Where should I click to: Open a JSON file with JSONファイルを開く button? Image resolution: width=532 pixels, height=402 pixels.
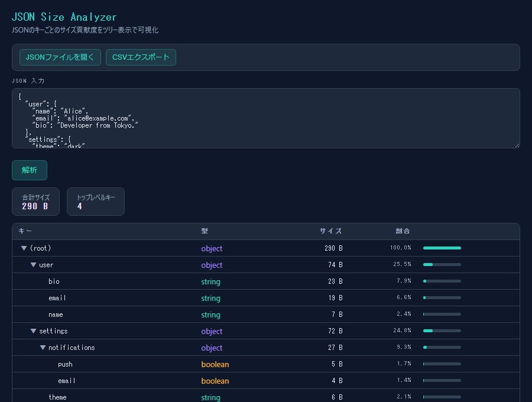pyautogui.click(x=60, y=57)
